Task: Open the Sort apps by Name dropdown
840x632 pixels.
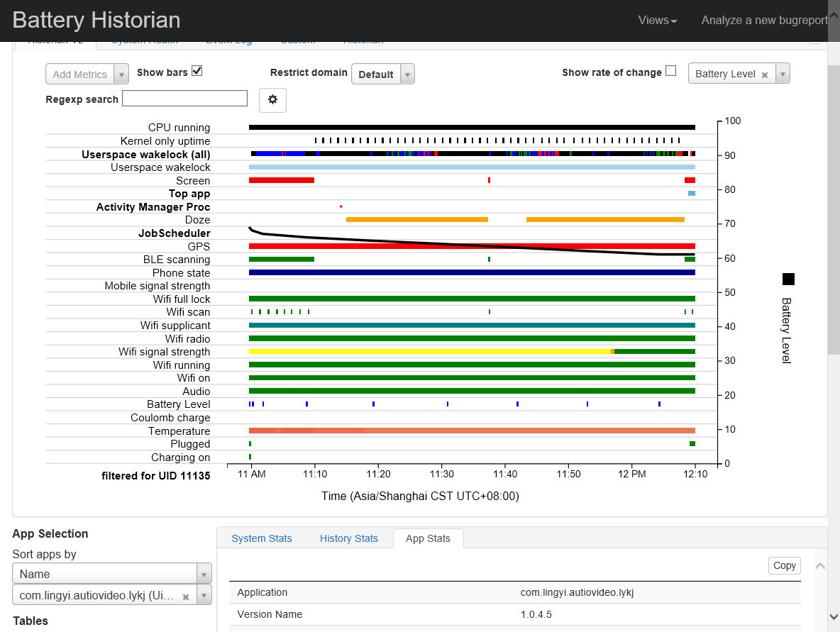Action: (x=112, y=574)
